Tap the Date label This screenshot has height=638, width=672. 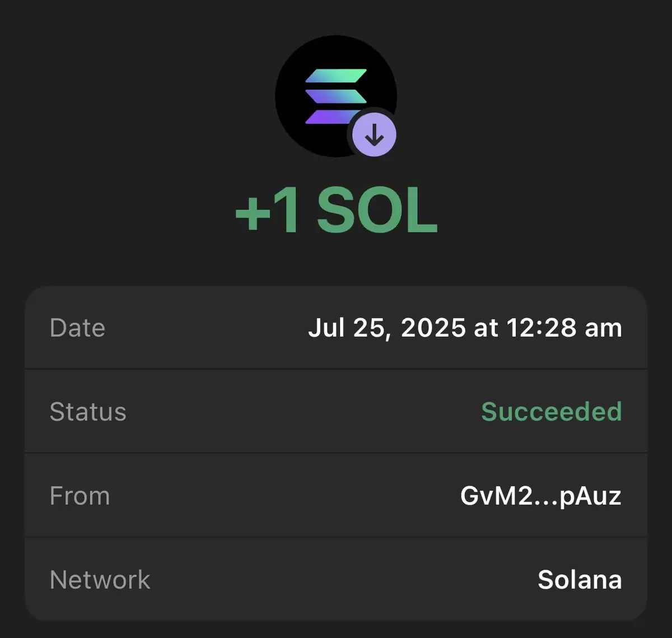coord(77,328)
